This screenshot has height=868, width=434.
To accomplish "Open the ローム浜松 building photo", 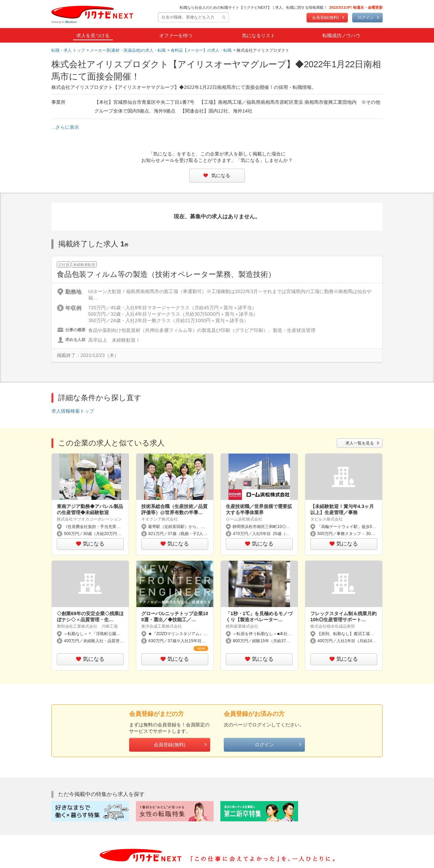I will pos(259,477).
